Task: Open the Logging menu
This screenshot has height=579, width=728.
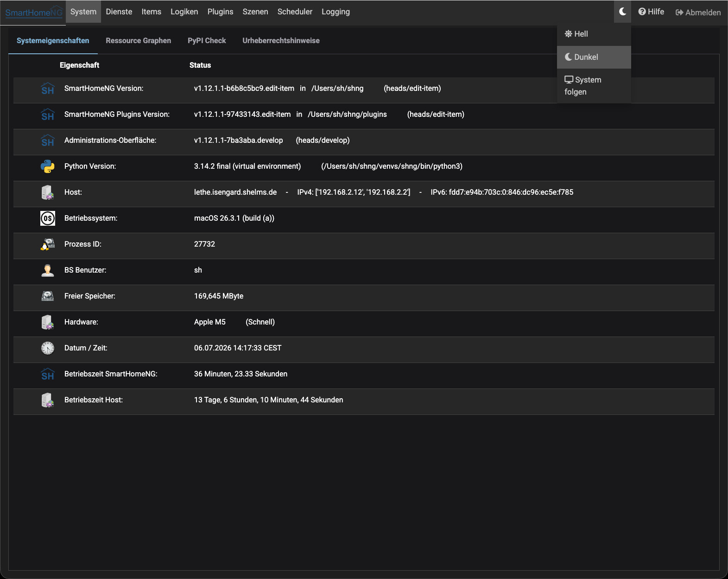Action: click(x=336, y=12)
